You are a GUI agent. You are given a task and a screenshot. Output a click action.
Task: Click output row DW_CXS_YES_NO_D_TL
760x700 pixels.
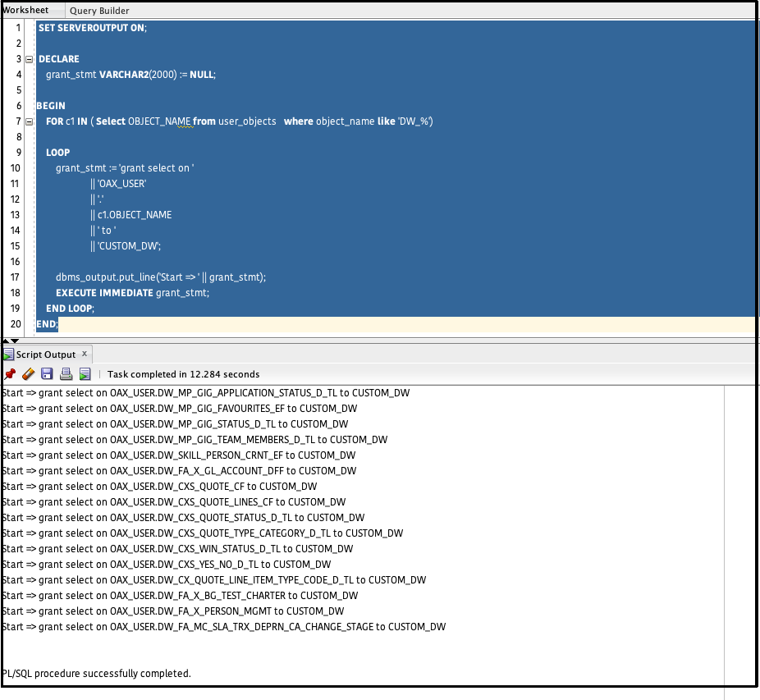167,565
